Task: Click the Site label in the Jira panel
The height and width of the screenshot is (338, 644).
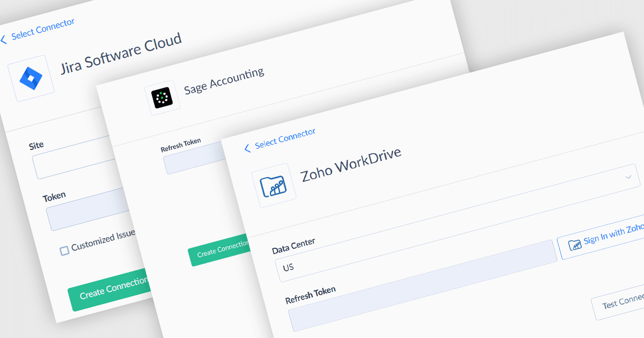Action: point(36,145)
